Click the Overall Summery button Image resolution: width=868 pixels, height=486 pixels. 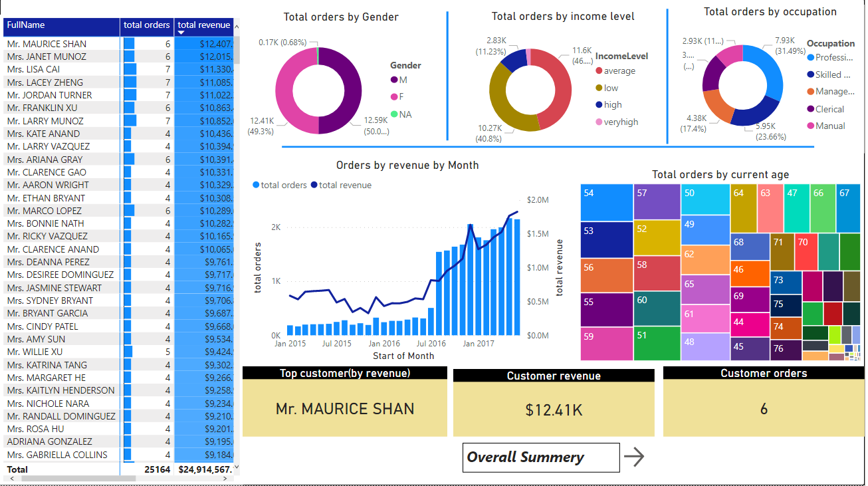pos(540,457)
